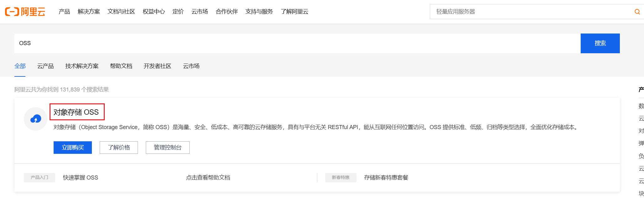Switch to the 开发者社区 tab
The image size is (644, 198).
(x=157, y=66)
